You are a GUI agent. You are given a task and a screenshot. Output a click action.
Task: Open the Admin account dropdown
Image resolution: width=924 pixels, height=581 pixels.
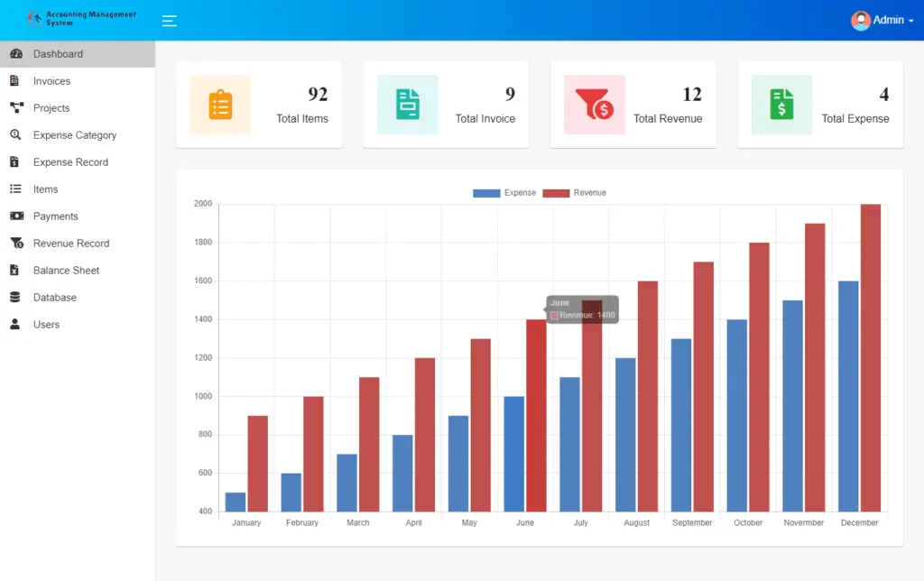882,20
